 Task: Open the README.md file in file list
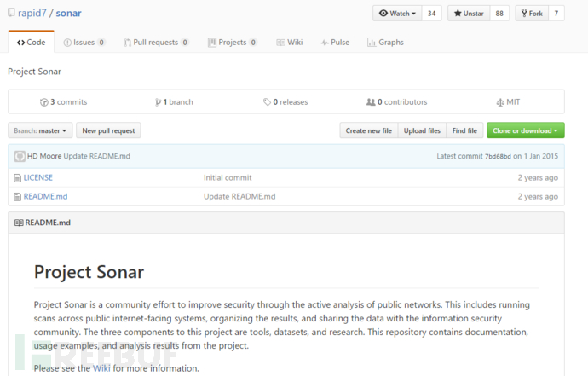45,197
